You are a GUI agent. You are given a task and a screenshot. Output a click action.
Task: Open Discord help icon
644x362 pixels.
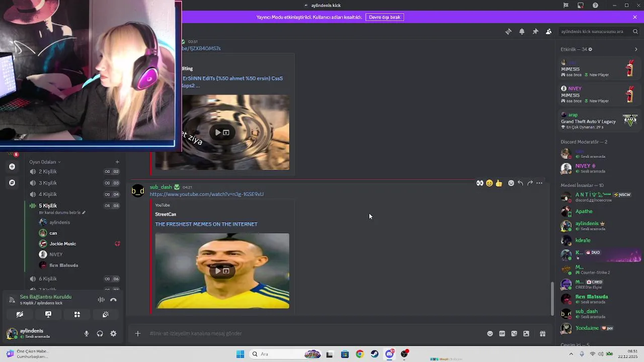(x=596, y=5)
